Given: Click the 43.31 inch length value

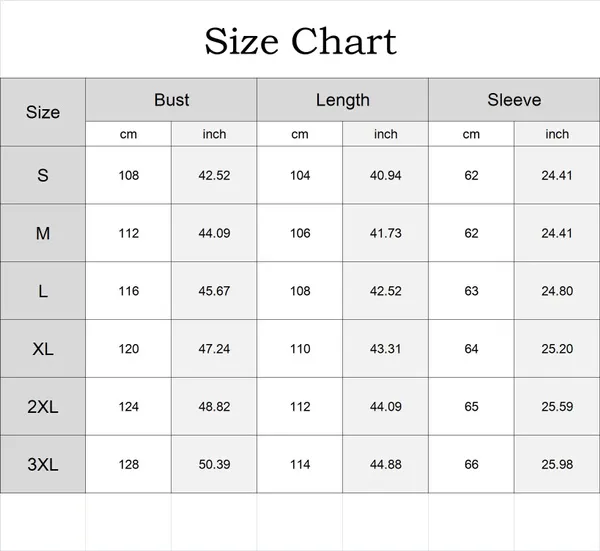Looking at the screenshot, I should (386, 349).
